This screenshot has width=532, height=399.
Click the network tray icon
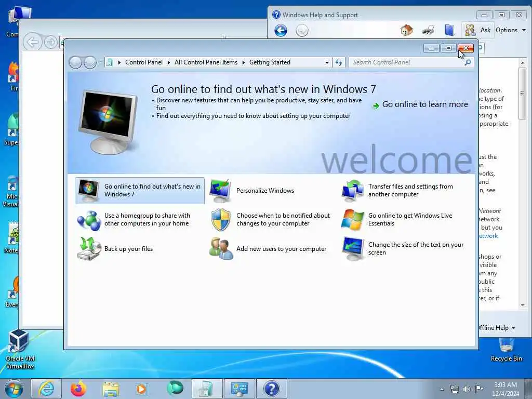click(x=454, y=389)
